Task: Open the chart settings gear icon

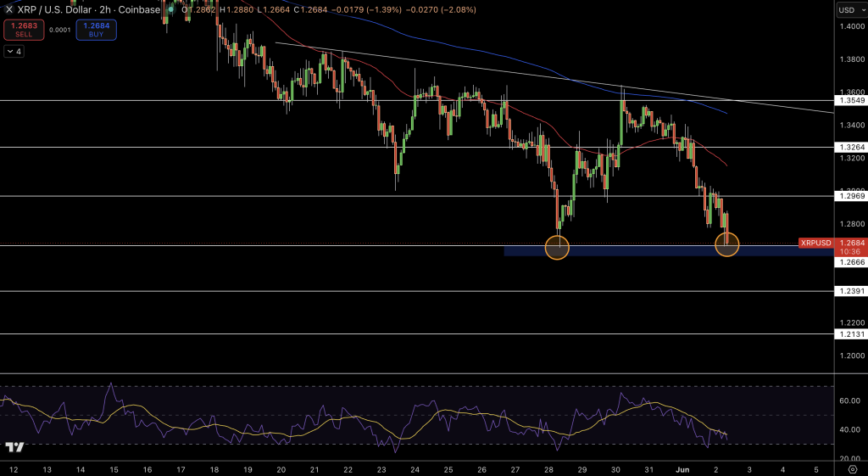Action: click(x=853, y=469)
